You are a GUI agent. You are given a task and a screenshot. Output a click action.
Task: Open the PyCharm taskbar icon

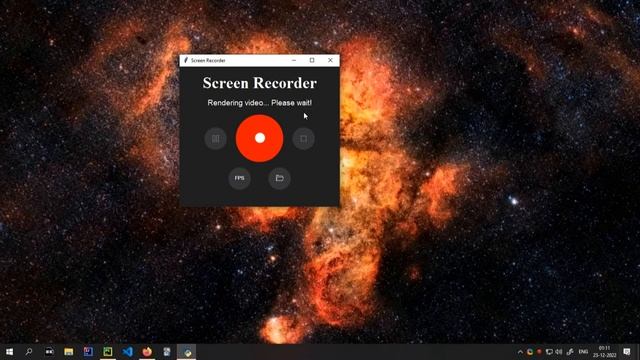click(108, 351)
